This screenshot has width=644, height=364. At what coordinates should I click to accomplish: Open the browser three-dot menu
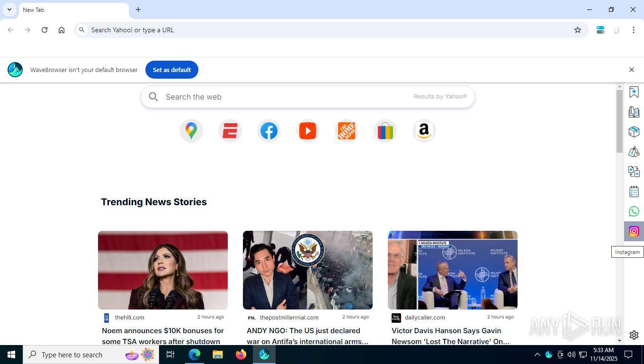coord(634,30)
